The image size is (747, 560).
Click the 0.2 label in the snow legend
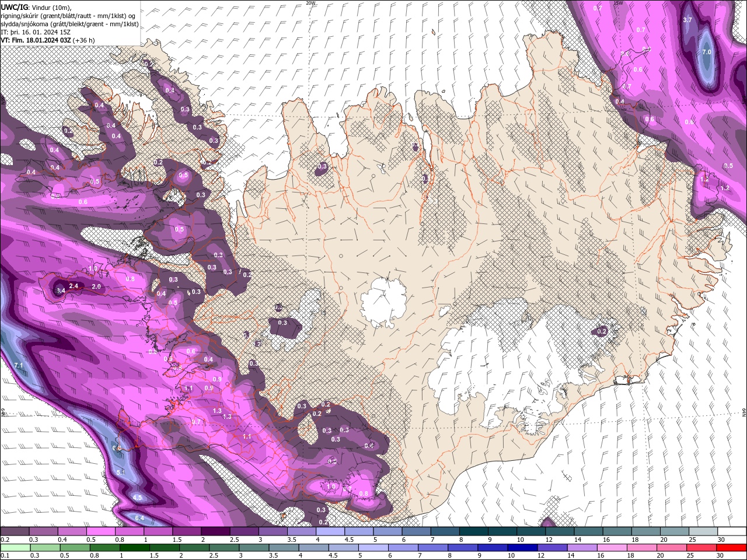point(5,540)
